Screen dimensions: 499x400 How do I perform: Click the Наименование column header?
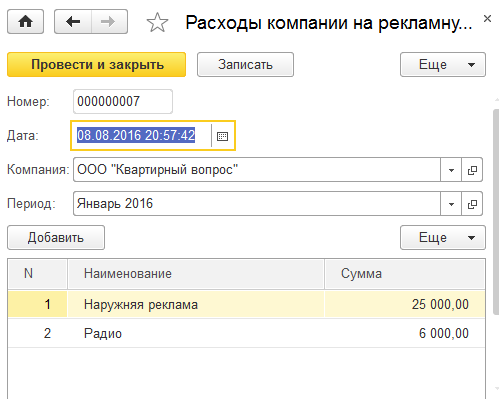coord(196,274)
